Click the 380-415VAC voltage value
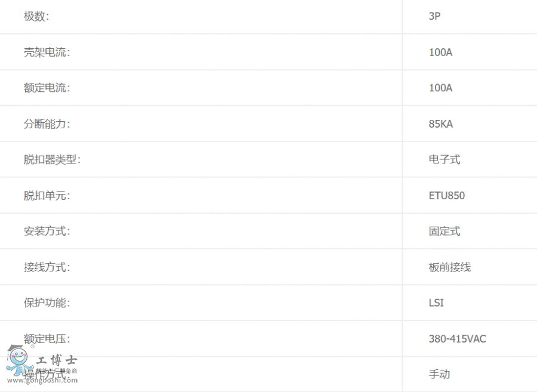This screenshot has width=537, height=392. [x=457, y=339]
